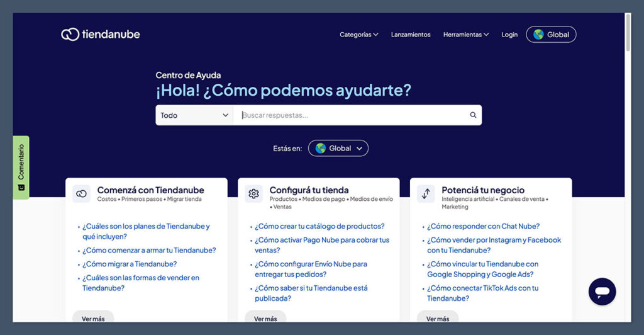The width and height of the screenshot is (644, 335).
Task: Expand the Herramientas menu
Action: pyautogui.click(x=466, y=35)
